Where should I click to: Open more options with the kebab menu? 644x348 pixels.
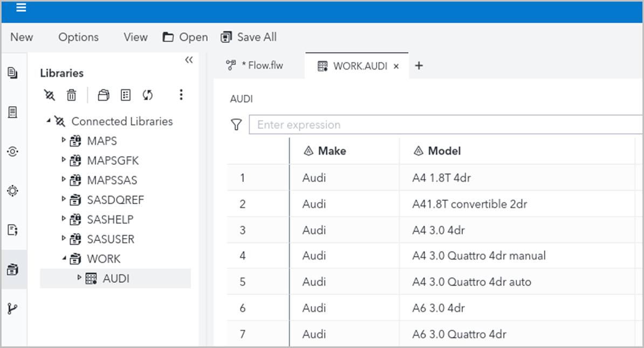coord(181,95)
